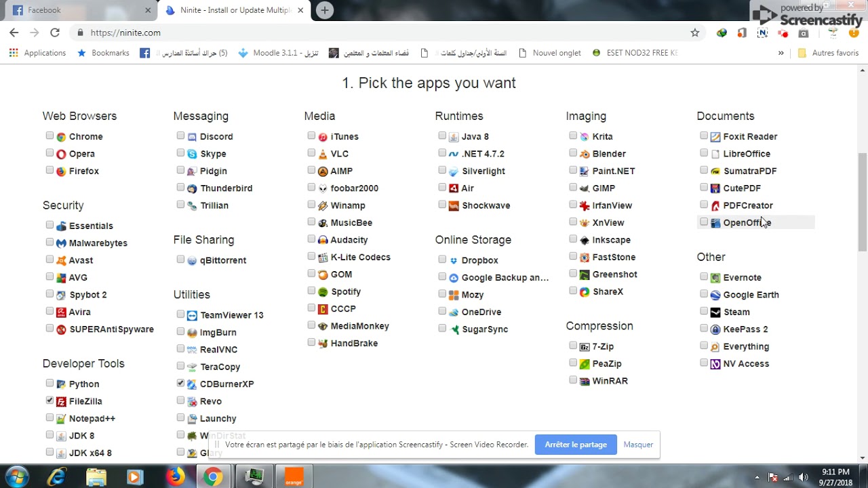Go back using the browser back arrow
The height and width of the screenshot is (488, 868).
(x=14, y=33)
